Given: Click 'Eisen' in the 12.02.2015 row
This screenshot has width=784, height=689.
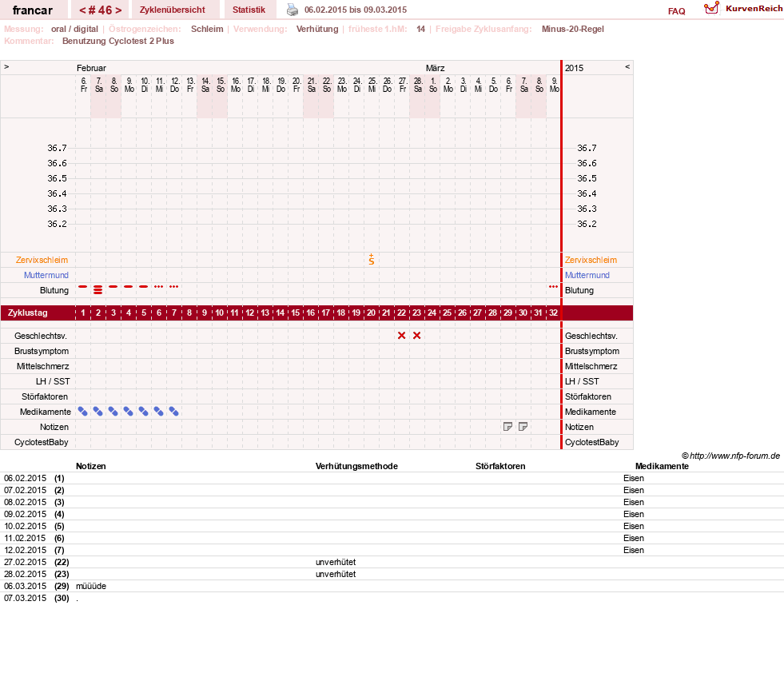Looking at the screenshot, I should [634, 550].
